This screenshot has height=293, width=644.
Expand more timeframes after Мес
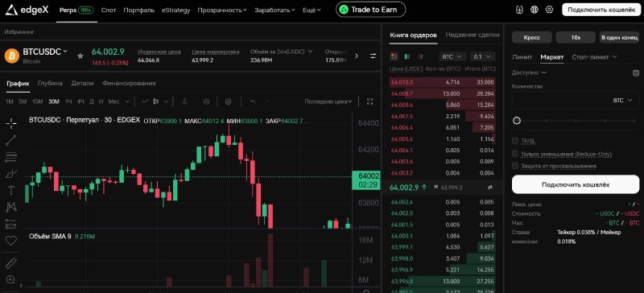[127, 101]
